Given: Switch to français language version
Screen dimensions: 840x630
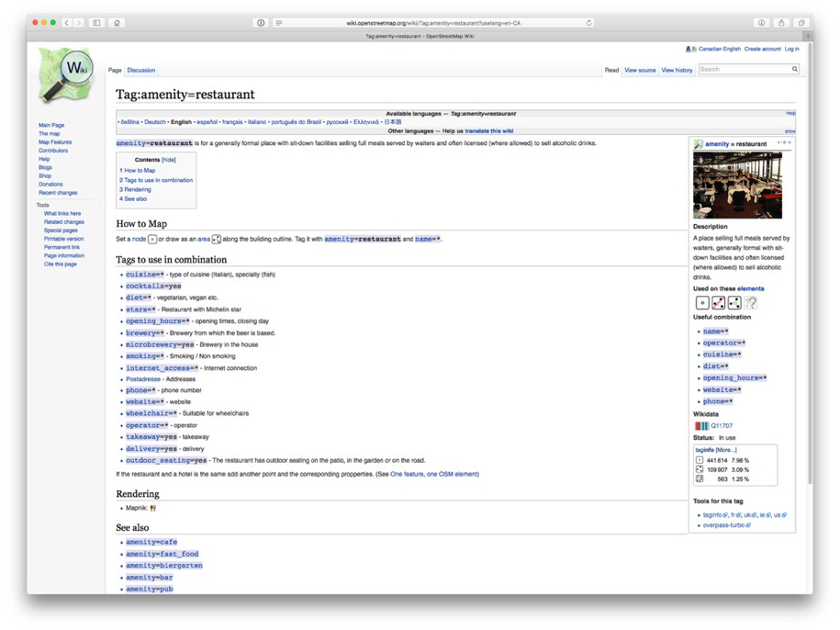Looking at the screenshot, I should coord(232,122).
